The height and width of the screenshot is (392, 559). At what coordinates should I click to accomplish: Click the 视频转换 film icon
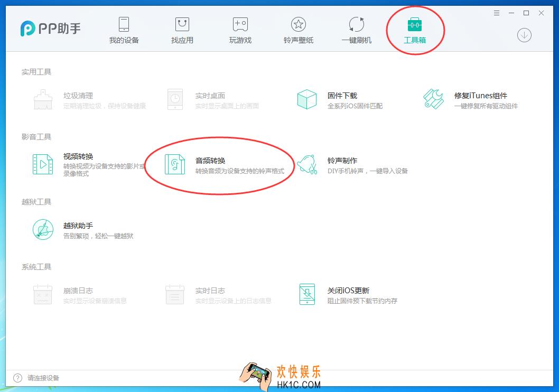click(x=43, y=164)
